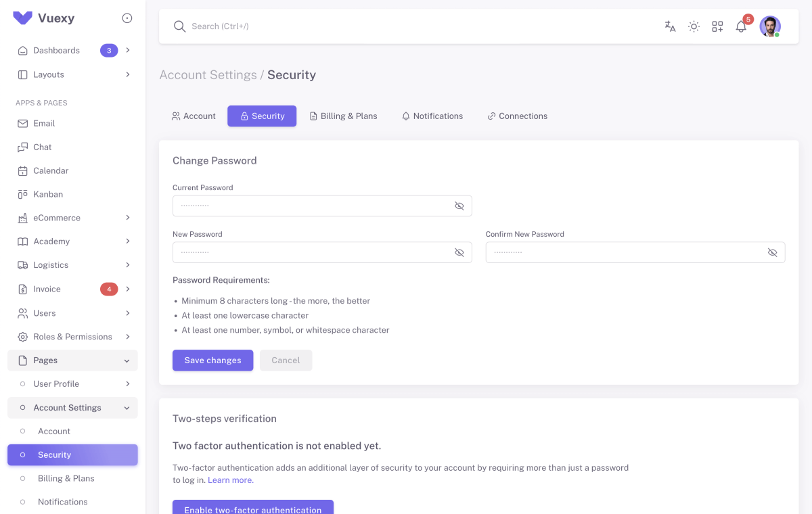812x514 pixels.
Task: Collapse the Account Settings submenu
Action: point(72,407)
